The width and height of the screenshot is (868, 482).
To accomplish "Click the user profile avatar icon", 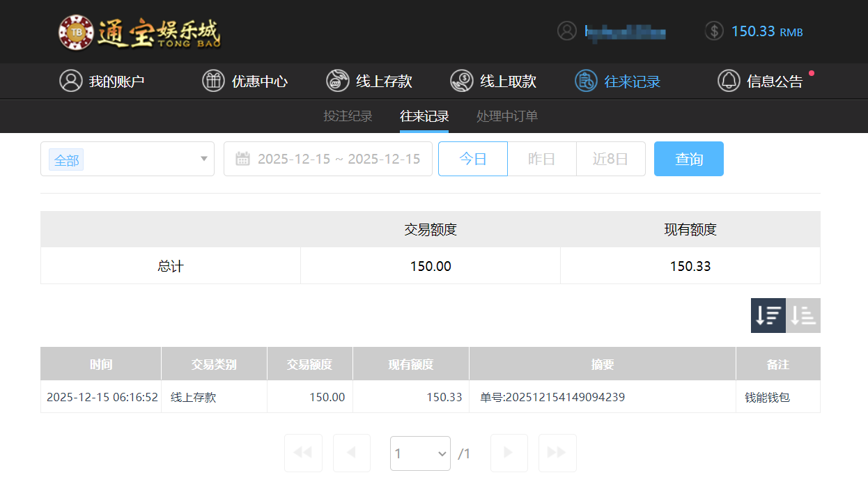I will [566, 32].
